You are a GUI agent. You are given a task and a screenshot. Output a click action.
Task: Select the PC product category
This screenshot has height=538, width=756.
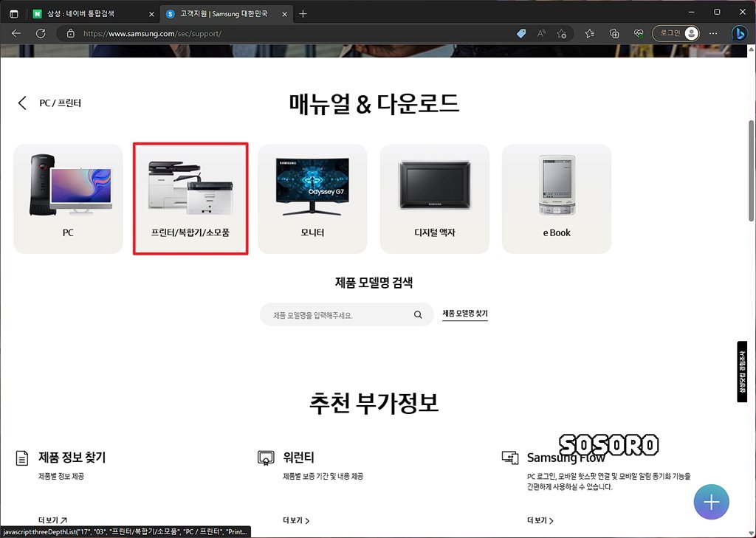(68, 199)
